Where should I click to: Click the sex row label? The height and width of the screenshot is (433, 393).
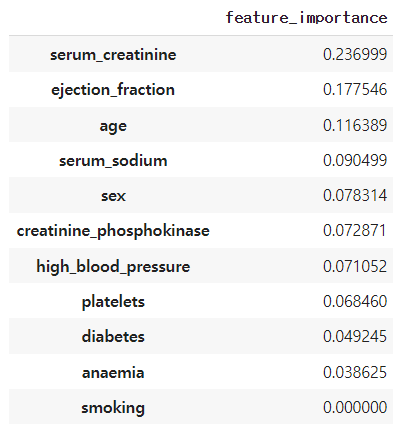pyautogui.click(x=113, y=196)
